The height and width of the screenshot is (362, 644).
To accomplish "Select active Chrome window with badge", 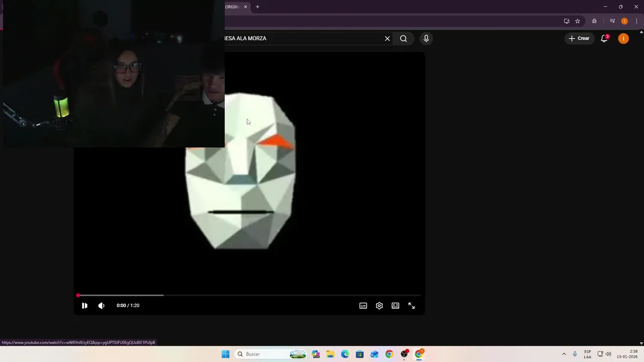I will 419,354.
